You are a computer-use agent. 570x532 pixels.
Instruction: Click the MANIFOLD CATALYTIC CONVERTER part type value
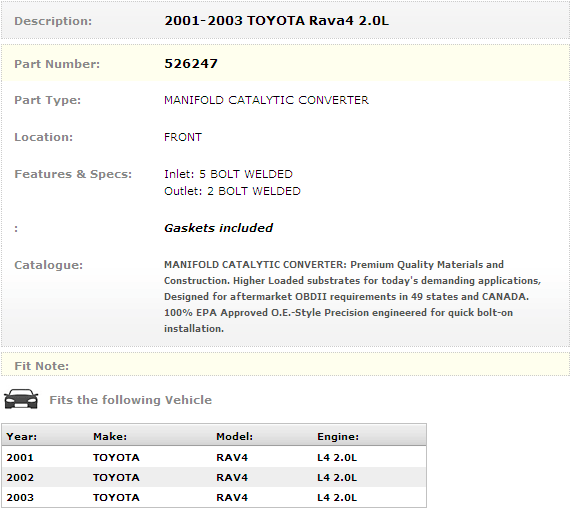click(266, 100)
